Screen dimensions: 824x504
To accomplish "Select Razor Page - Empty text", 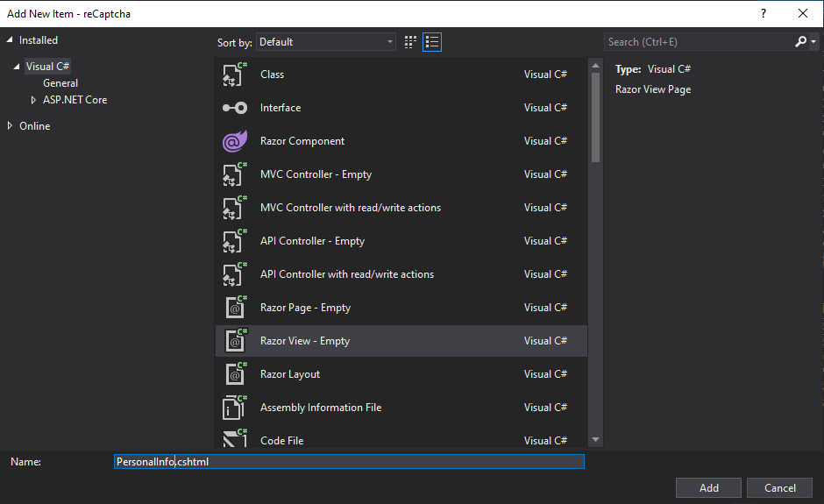I will [305, 308].
